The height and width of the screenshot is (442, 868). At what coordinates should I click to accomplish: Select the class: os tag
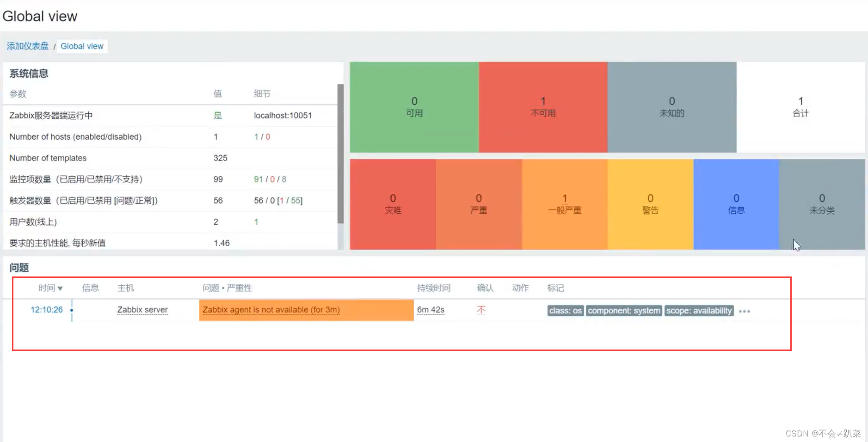(565, 311)
